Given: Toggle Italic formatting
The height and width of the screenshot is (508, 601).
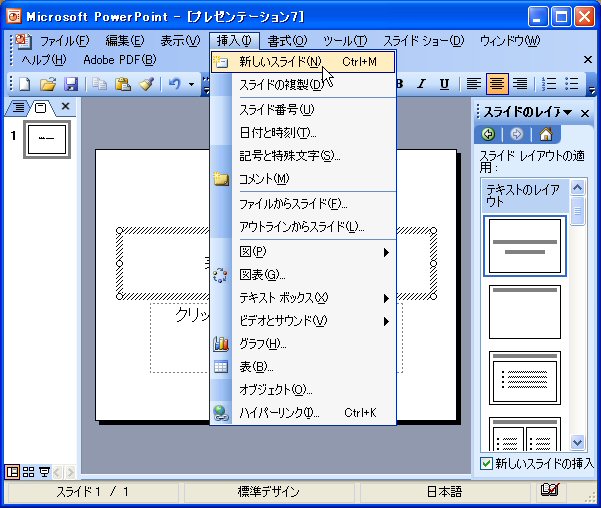Looking at the screenshot, I should tap(422, 84).
